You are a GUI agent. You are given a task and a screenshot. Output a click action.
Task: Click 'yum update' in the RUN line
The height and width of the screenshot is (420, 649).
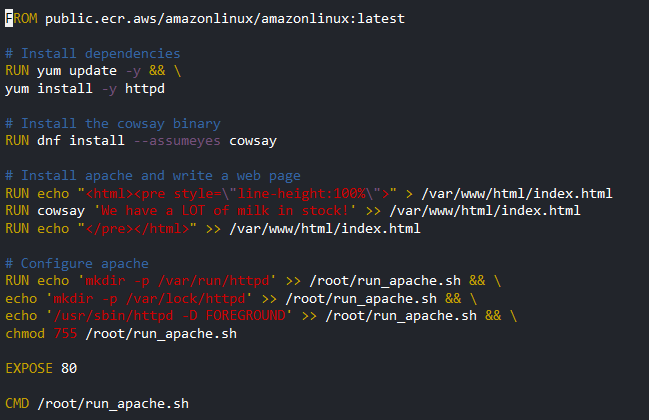click(77, 71)
